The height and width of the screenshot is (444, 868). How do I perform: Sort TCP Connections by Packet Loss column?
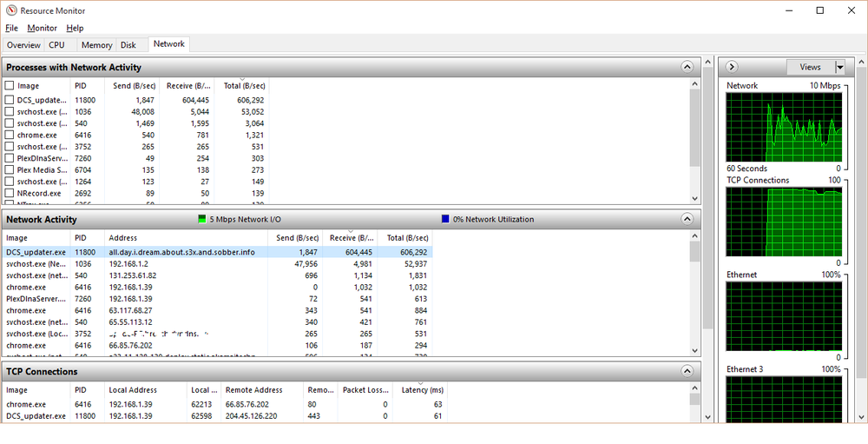pyautogui.click(x=365, y=389)
